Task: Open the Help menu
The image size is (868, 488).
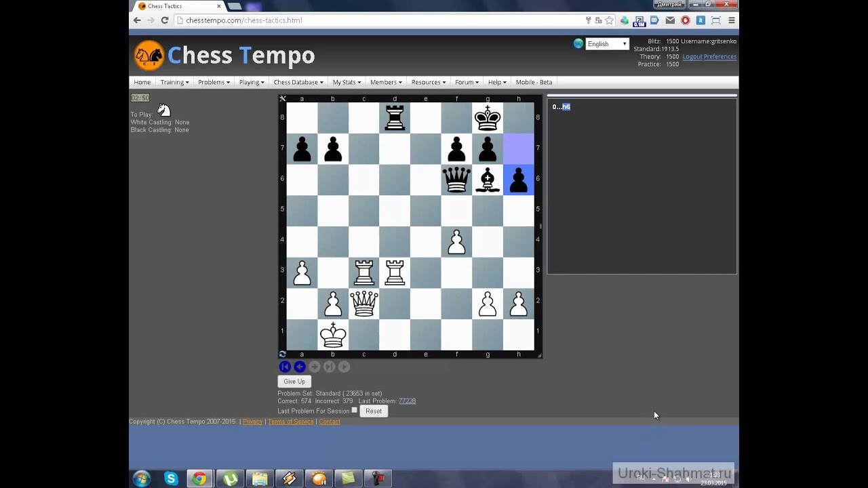Action: coord(497,82)
